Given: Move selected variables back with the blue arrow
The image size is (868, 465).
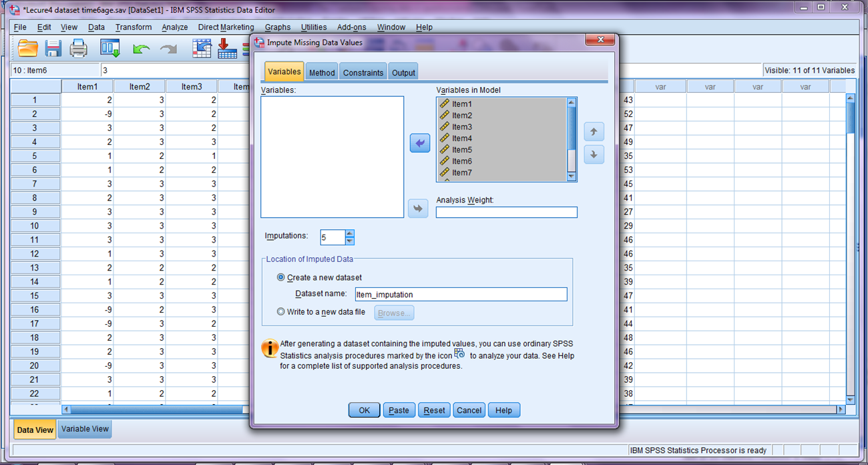Looking at the screenshot, I should pos(419,142).
